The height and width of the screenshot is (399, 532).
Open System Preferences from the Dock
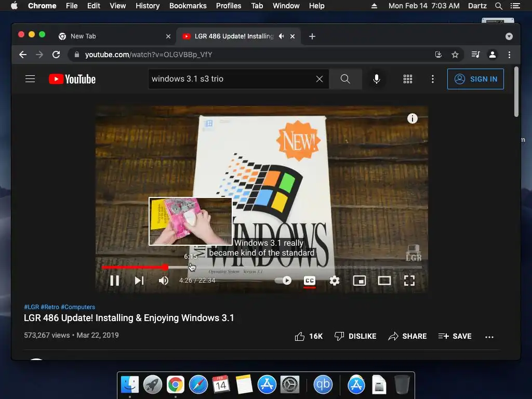point(289,385)
